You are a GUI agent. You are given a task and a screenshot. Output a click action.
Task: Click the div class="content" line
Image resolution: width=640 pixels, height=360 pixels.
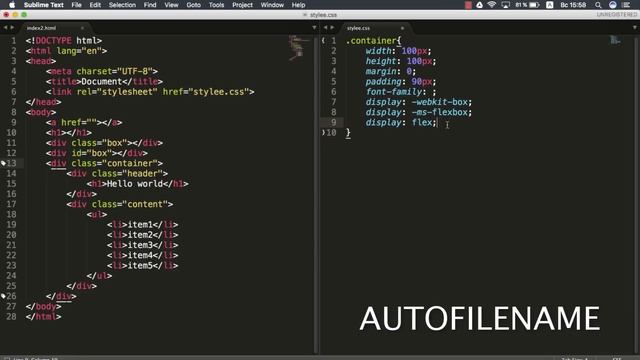point(120,204)
